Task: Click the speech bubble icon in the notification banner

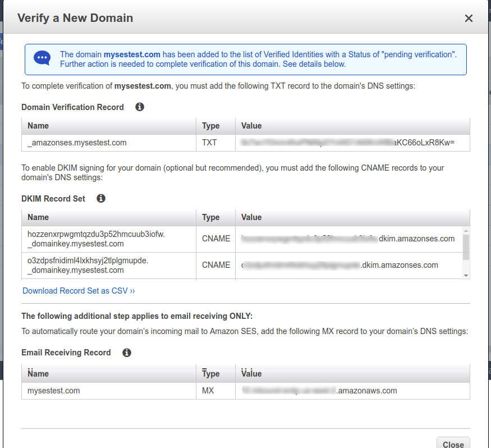Action: coord(42,58)
